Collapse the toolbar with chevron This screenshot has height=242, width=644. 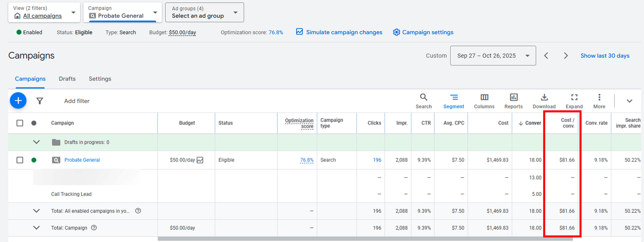click(629, 101)
